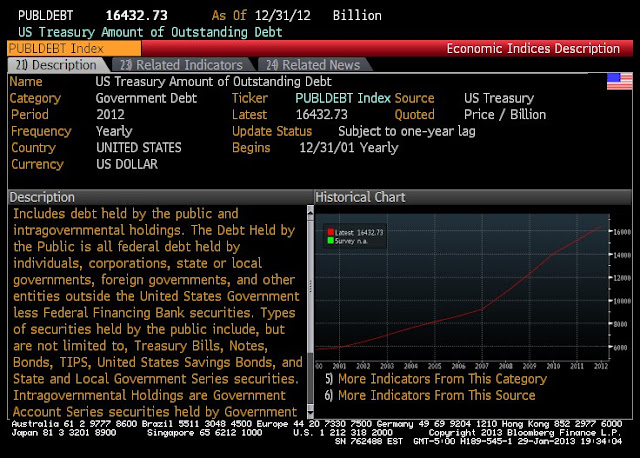Viewport: 640px width, 458px height.
Task: Select the Government Debt category value
Action: (x=146, y=98)
